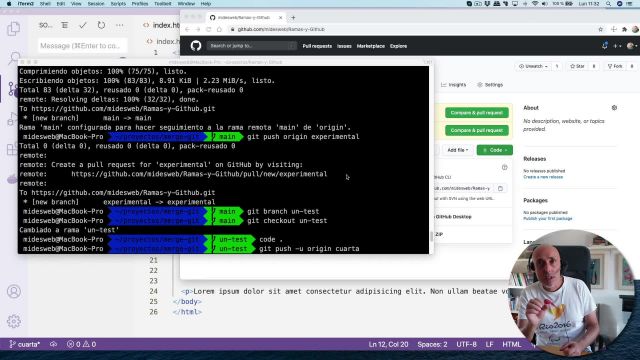Screen dimensions: 640x360
Task: Open browser extensions puzzle icon
Action: pos(624,29)
